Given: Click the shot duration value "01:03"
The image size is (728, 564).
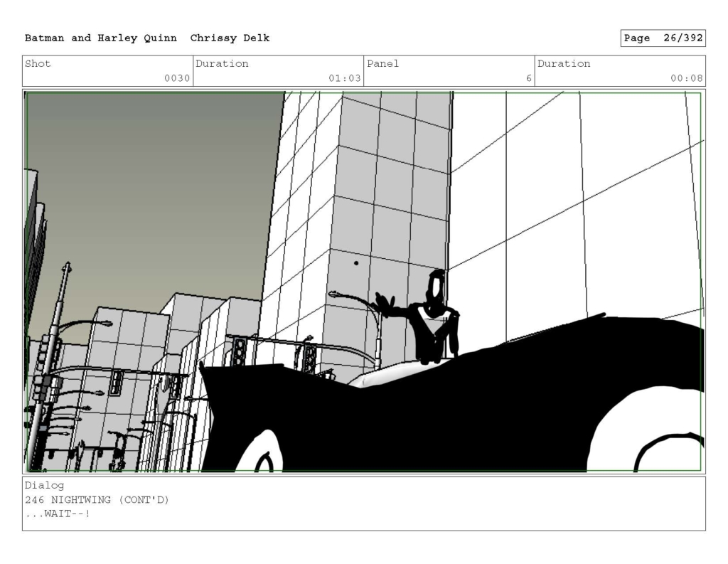Looking at the screenshot, I should tap(345, 78).
